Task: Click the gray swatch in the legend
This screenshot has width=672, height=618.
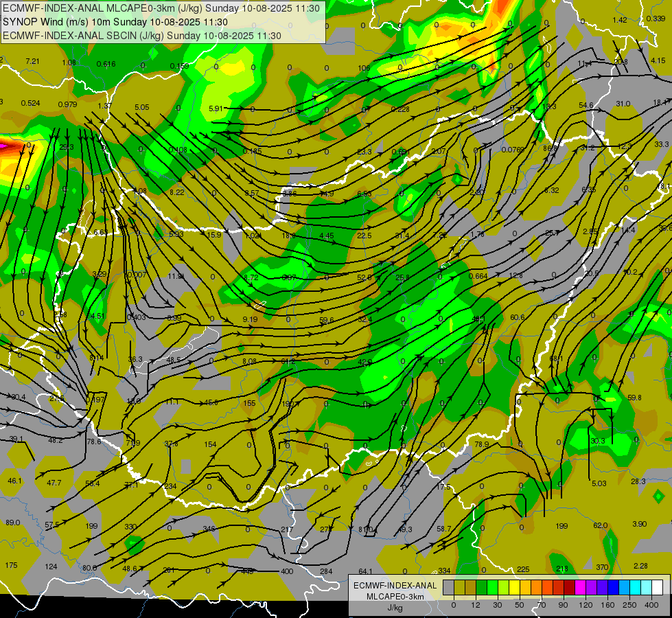Action: pos(448,587)
